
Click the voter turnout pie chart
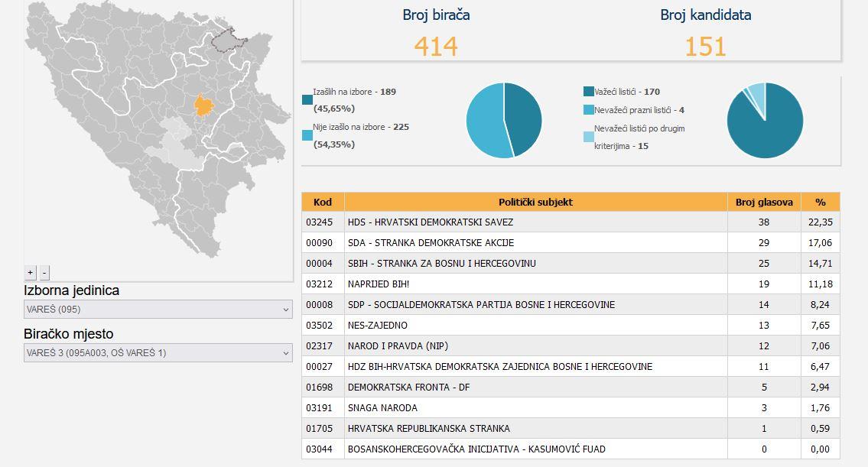point(504,120)
